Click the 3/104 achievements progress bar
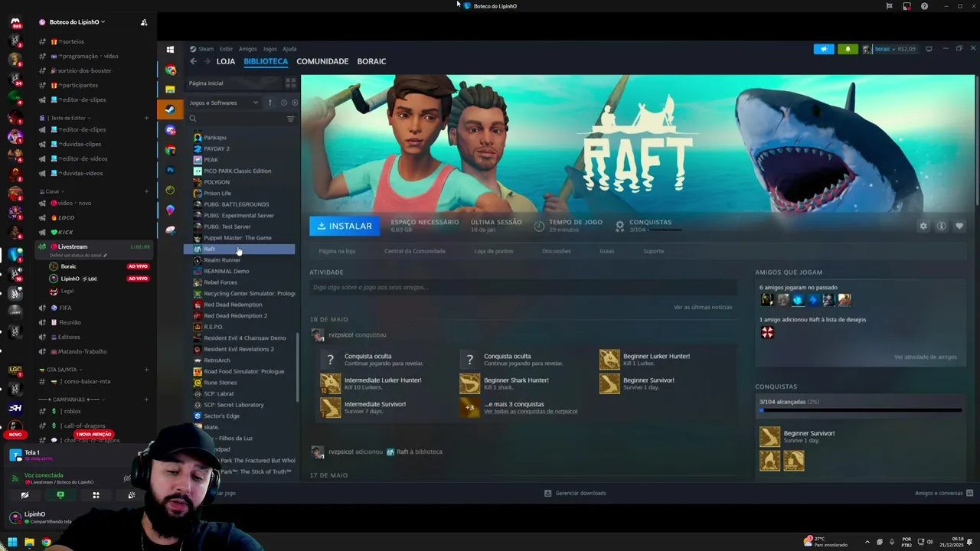 (x=860, y=410)
